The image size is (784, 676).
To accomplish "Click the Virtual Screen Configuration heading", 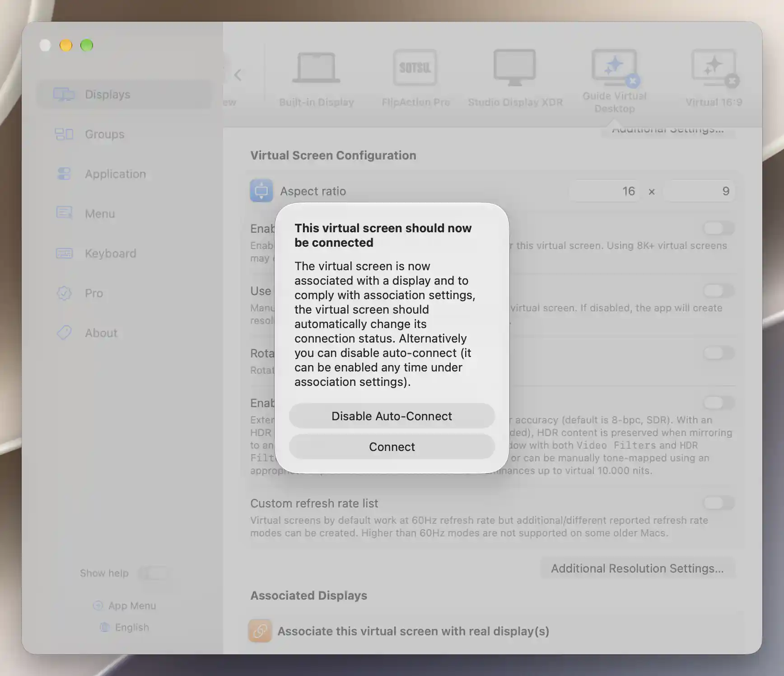I will 333,155.
